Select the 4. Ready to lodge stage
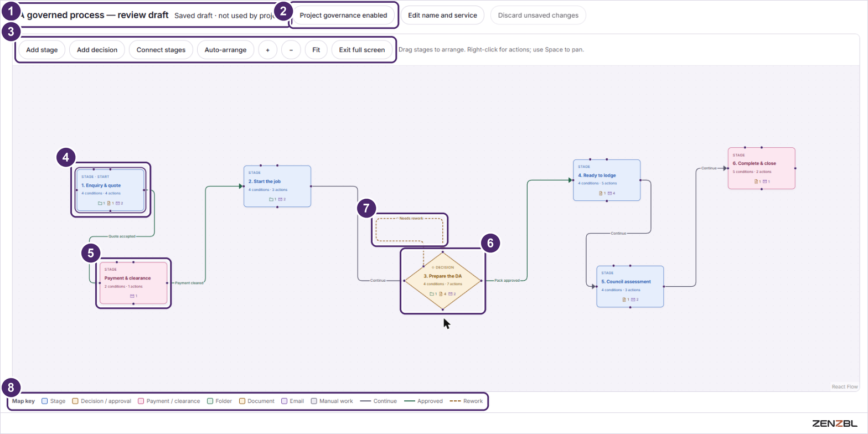 (607, 180)
